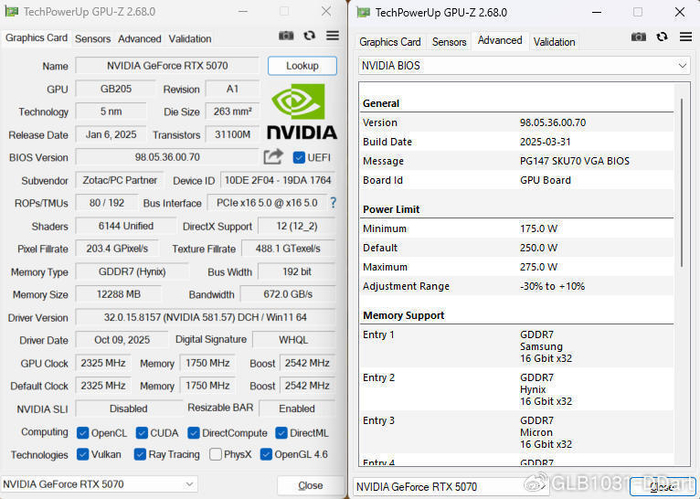The height and width of the screenshot is (499, 700).
Task: Click Entry 2 Hynix memory row
Action: 517,389
